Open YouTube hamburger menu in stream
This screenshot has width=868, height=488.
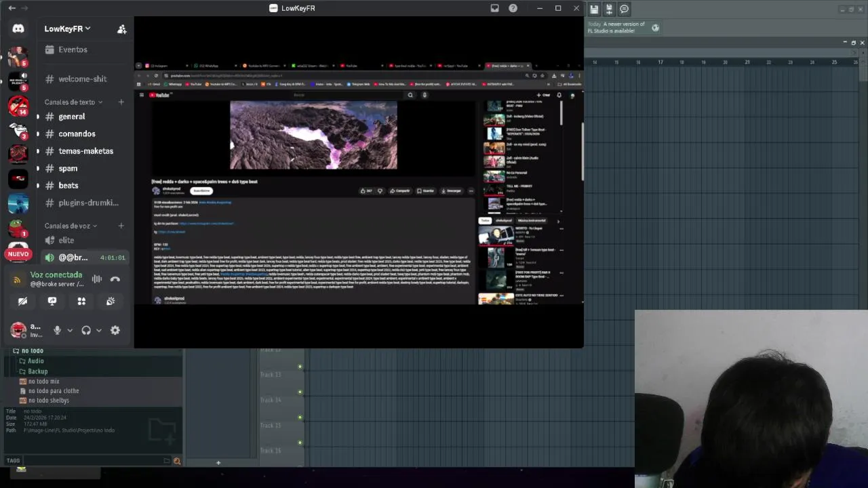142,95
